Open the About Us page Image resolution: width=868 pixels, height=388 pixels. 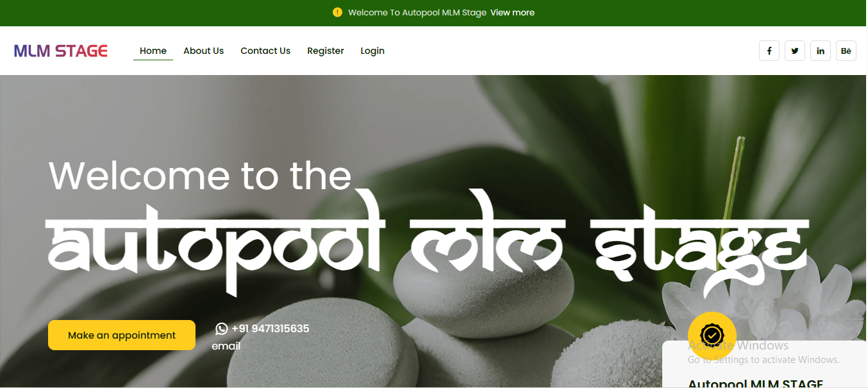coord(203,51)
